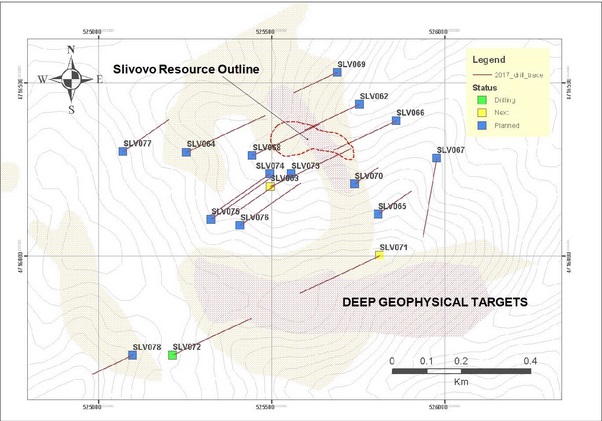Select the SLV078 blue square marker
Image resolution: width=602 pixels, height=421 pixels.
click(x=133, y=355)
